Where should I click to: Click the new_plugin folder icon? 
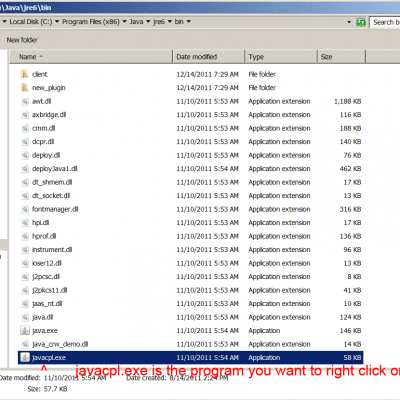24,87
